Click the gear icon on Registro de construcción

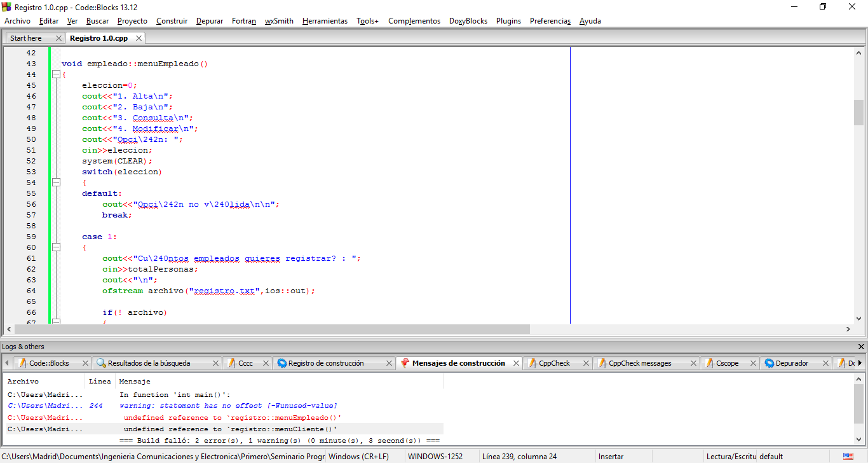282,363
